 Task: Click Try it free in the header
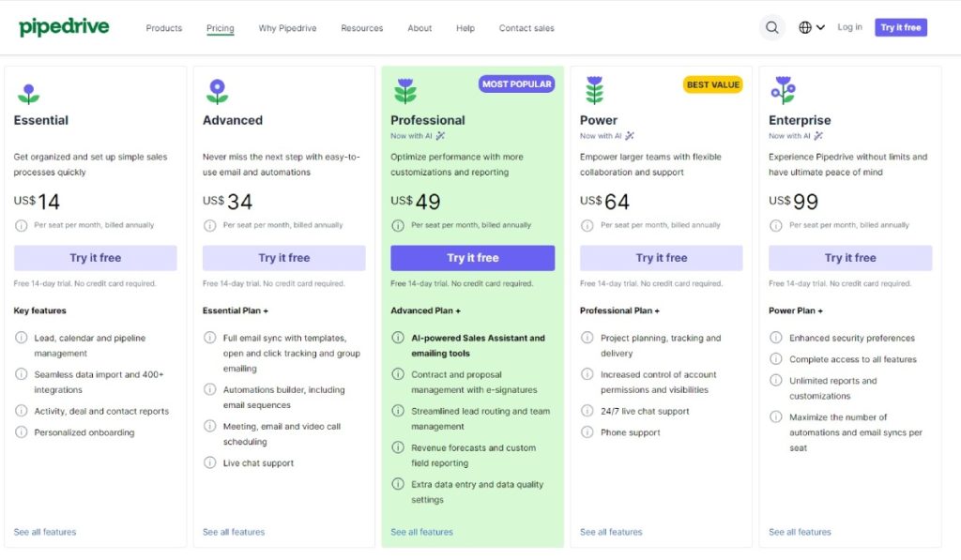click(900, 27)
